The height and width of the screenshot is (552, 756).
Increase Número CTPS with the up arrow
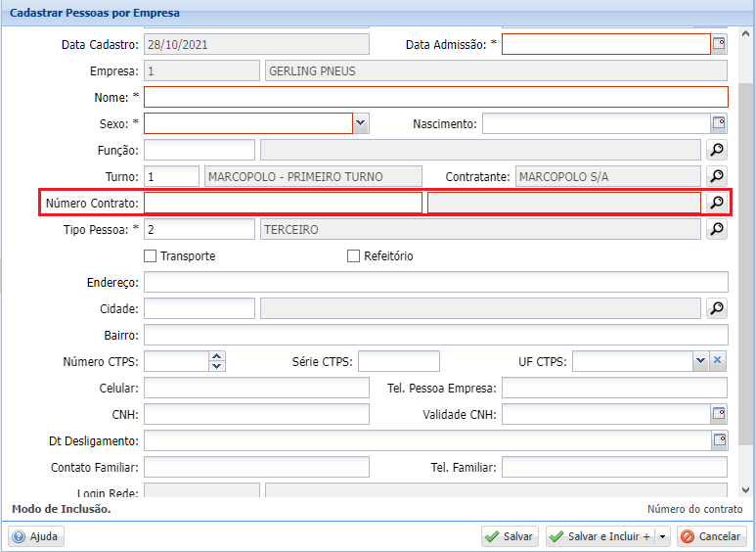pos(217,356)
